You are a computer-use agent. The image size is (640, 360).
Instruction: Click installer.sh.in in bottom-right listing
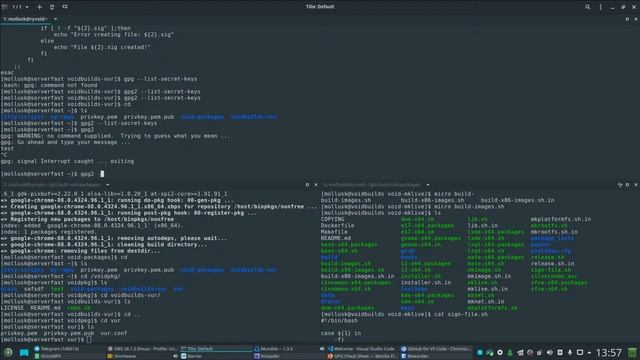[x=426, y=282]
